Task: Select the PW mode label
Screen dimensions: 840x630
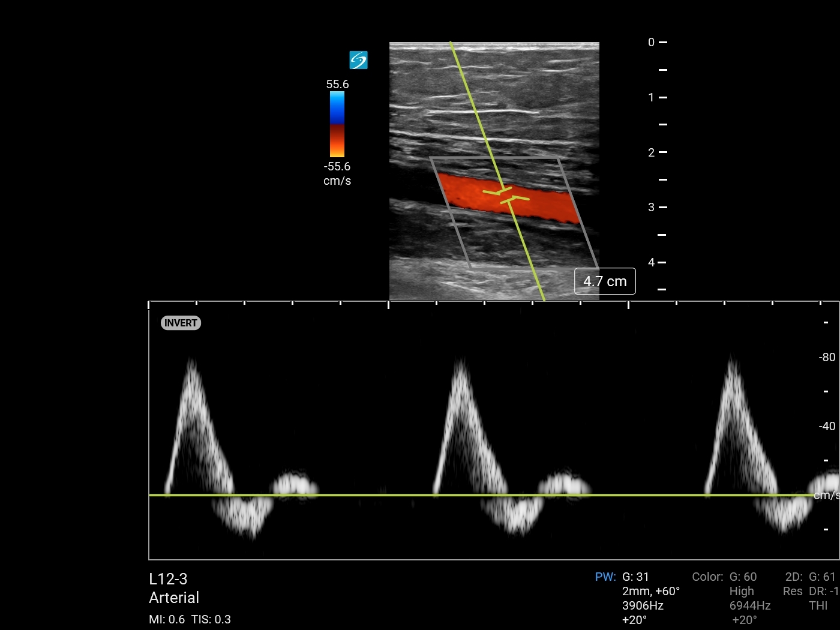Action: pos(605,577)
